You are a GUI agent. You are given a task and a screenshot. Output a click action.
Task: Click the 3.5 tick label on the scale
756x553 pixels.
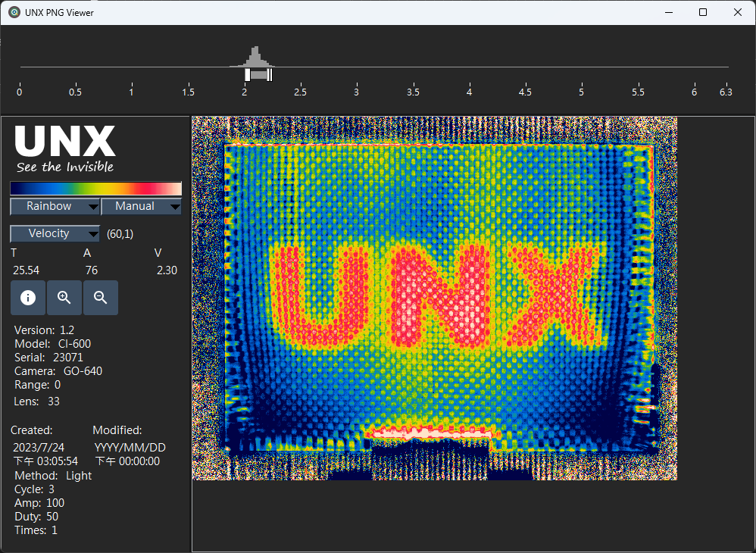[413, 92]
